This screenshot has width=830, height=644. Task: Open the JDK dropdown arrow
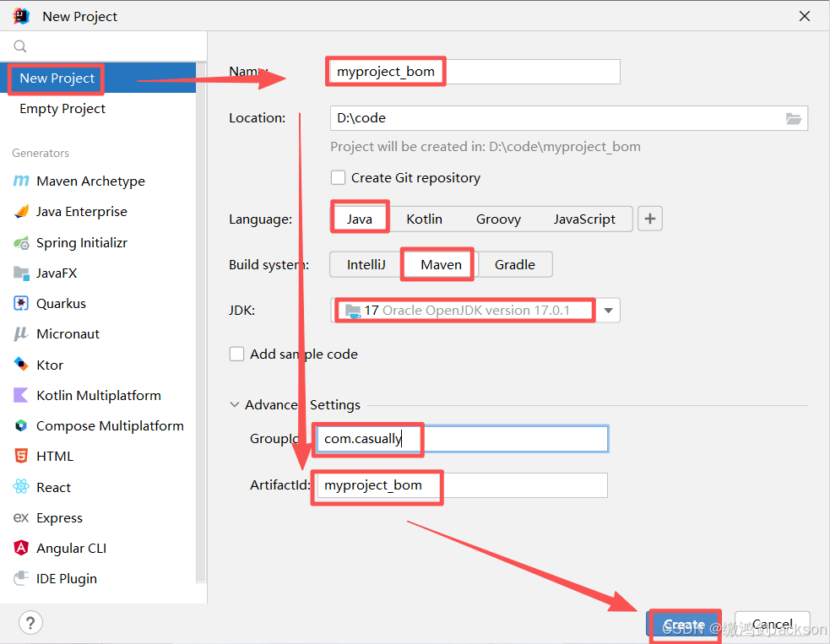(608, 311)
